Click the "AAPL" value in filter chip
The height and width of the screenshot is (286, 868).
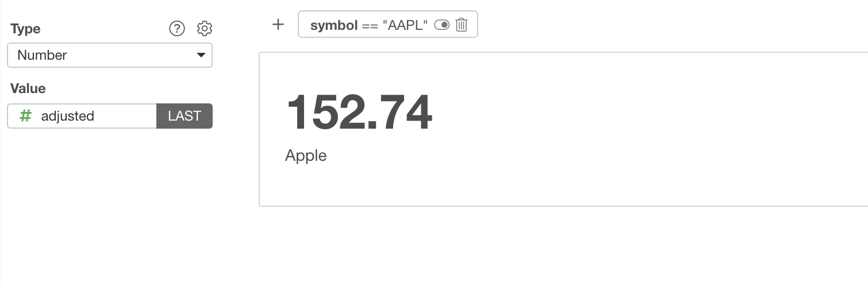click(405, 25)
